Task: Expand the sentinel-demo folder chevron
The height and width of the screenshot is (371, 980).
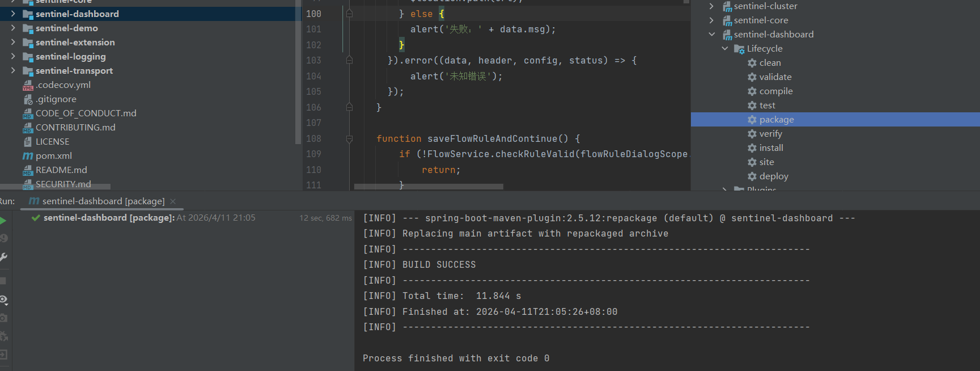Action: 12,28
